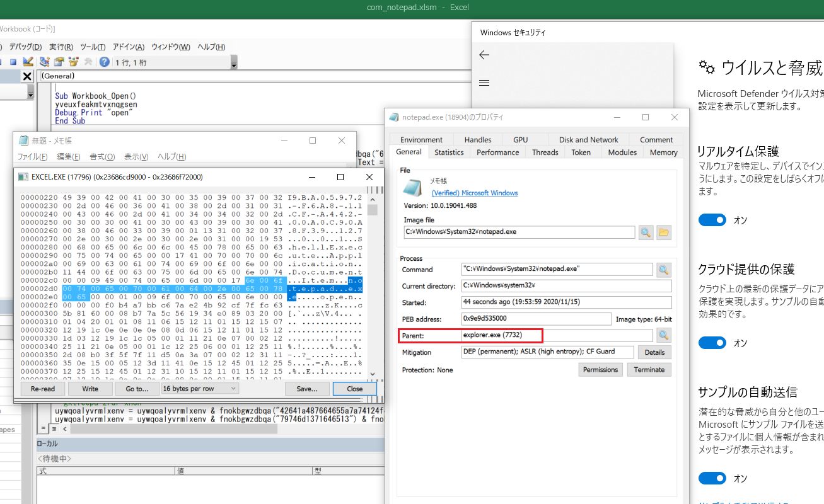Click the notepad icon in properties File section
This screenshot has height=504, width=824.
(412, 188)
